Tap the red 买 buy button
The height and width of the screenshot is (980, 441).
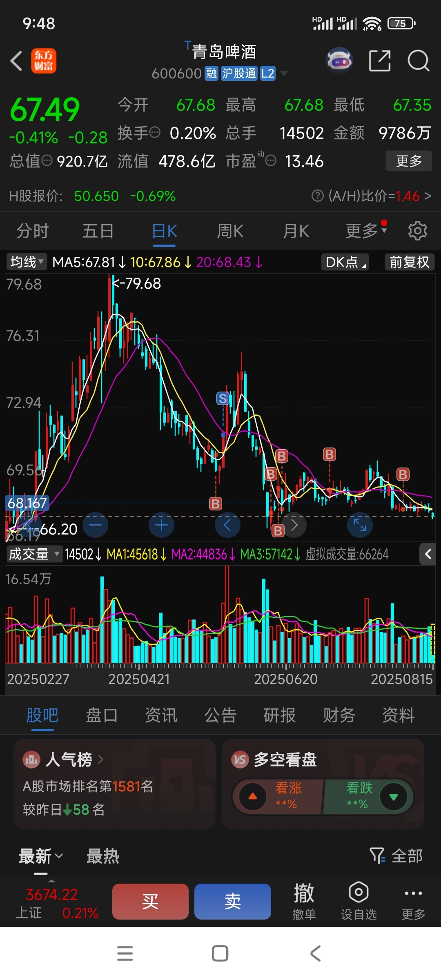(150, 901)
